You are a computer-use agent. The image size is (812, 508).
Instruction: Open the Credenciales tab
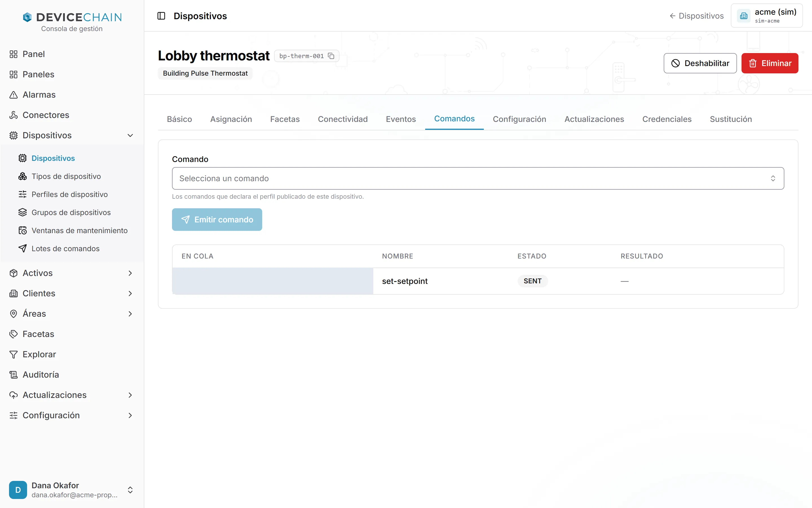pyautogui.click(x=667, y=119)
